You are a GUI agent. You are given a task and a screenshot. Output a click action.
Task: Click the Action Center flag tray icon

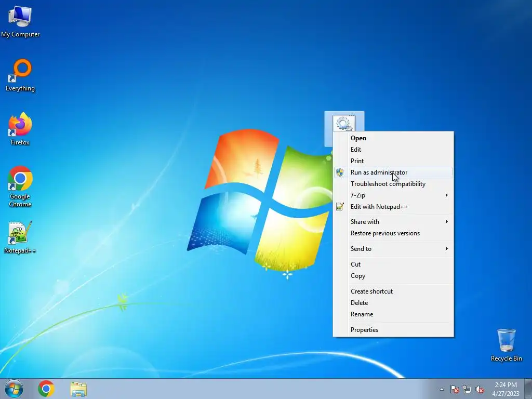click(455, 389)
